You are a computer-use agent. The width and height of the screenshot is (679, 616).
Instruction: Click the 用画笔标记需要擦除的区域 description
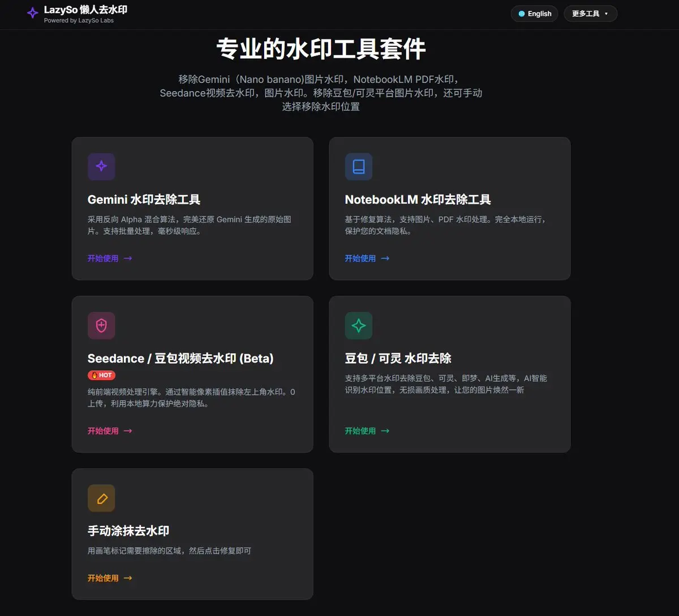(x=169, y=551)
